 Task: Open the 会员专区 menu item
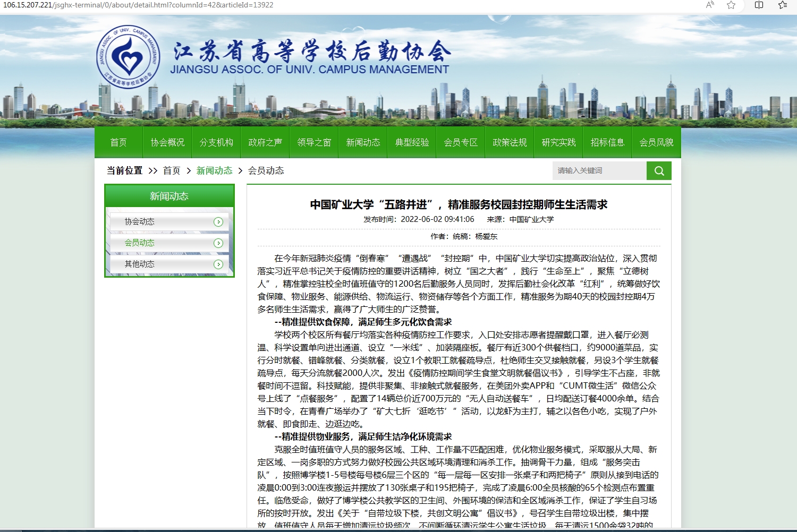point(461,142)
